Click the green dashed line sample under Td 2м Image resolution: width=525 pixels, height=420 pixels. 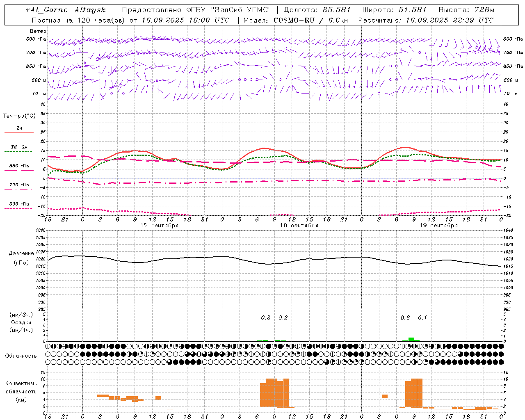pyautogui.click(x=18, y=151)
